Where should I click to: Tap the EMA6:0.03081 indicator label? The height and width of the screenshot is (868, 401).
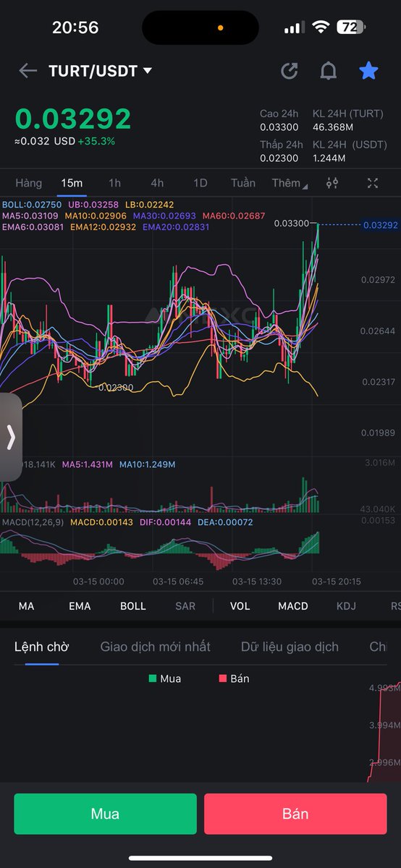tap(33, 227)
